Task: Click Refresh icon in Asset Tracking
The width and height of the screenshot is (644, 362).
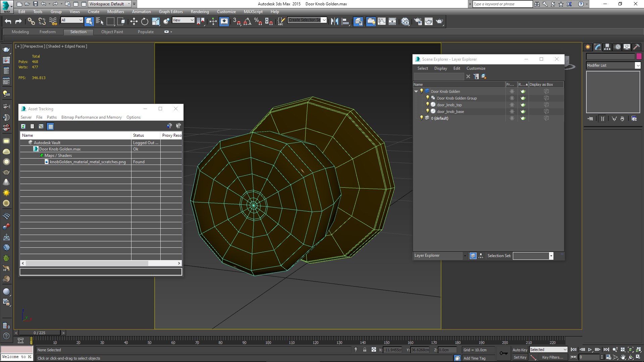Action: [23, 126]
